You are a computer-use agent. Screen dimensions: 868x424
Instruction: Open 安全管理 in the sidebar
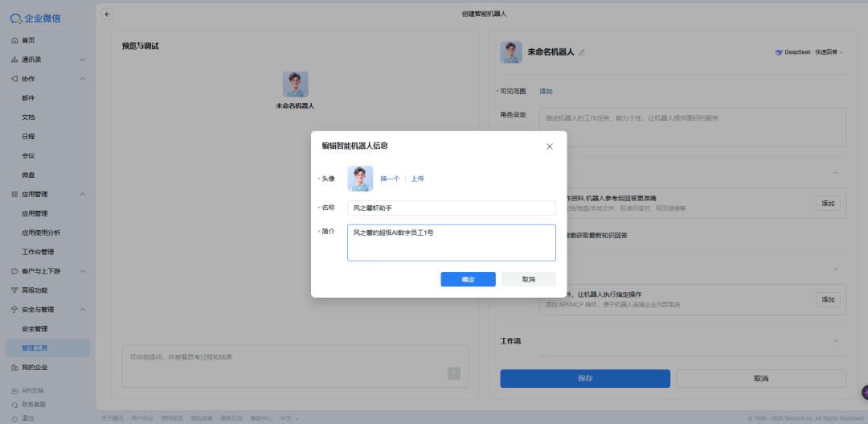click(35, 329)
